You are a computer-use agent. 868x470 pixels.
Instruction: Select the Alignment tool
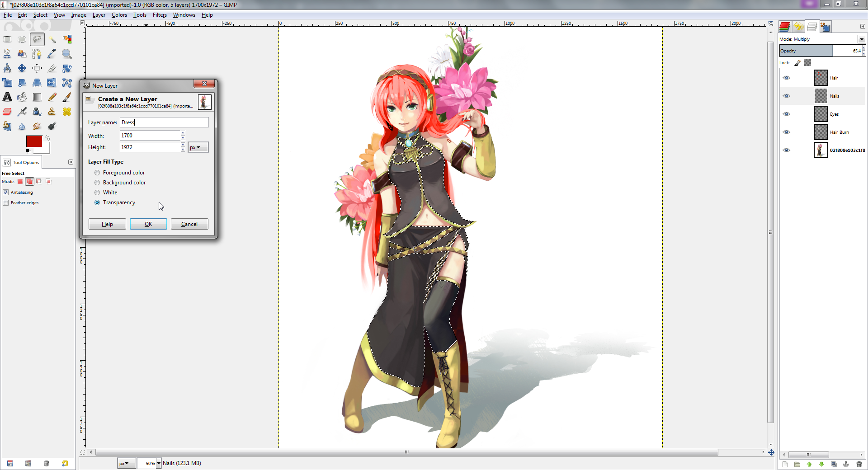37,68
